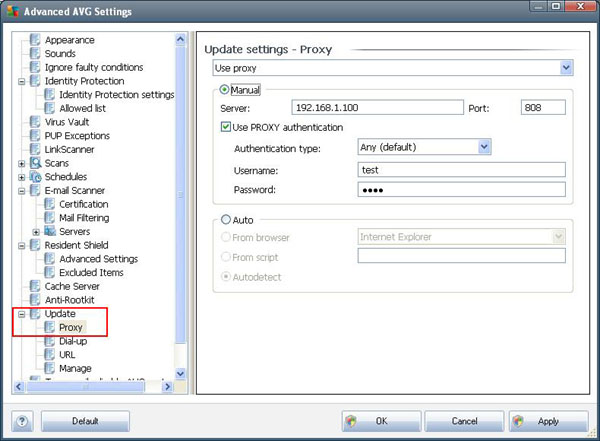
Task: Open the Dial-up settings tree item
Action: click(73, 341)
